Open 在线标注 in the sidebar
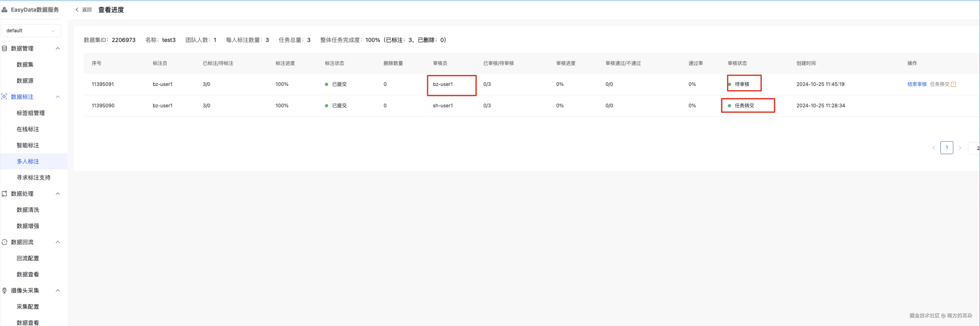 click(x=28, y=129)
